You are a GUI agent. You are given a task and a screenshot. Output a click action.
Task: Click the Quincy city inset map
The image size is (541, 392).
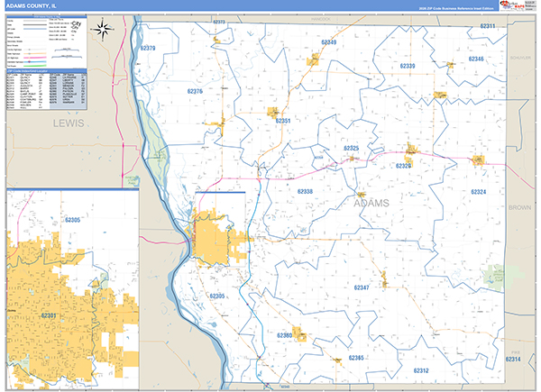[73, 289]
